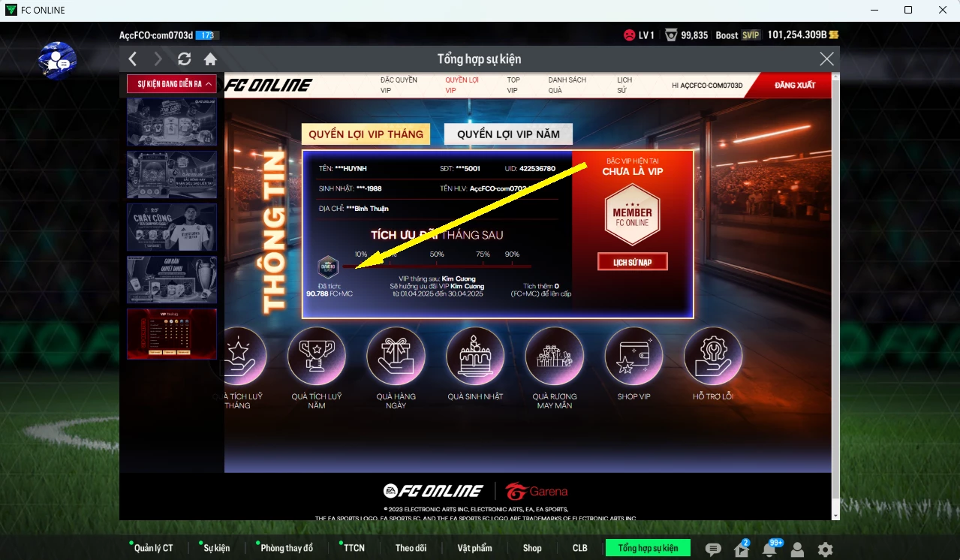The width and height of the screenshot is (960, 560).
Task: Click the Member FC Online hexagon badge
Action: tap(632, 215)
